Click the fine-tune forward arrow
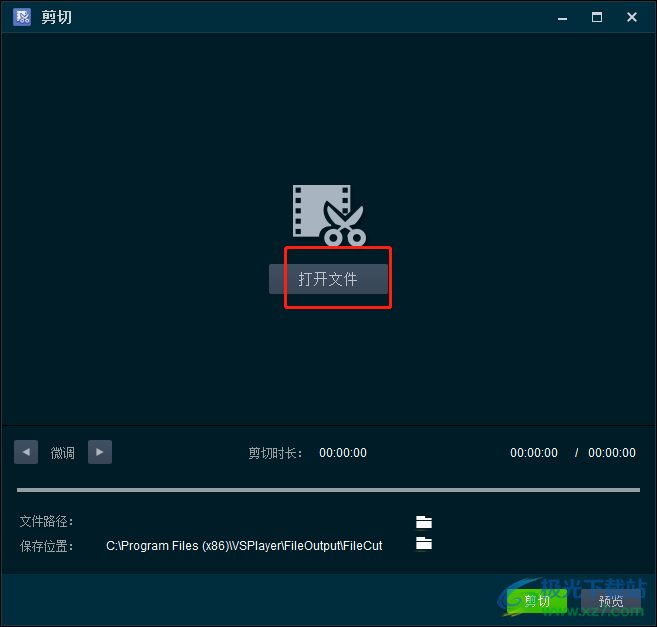The height and width of the screenshot is (627, 657). tap(100, 452)
